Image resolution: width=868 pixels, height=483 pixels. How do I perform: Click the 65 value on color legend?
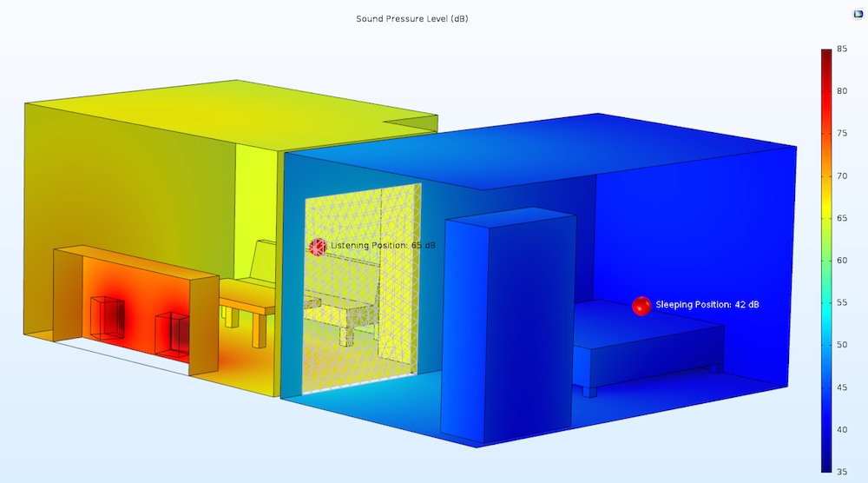(841, 218)
